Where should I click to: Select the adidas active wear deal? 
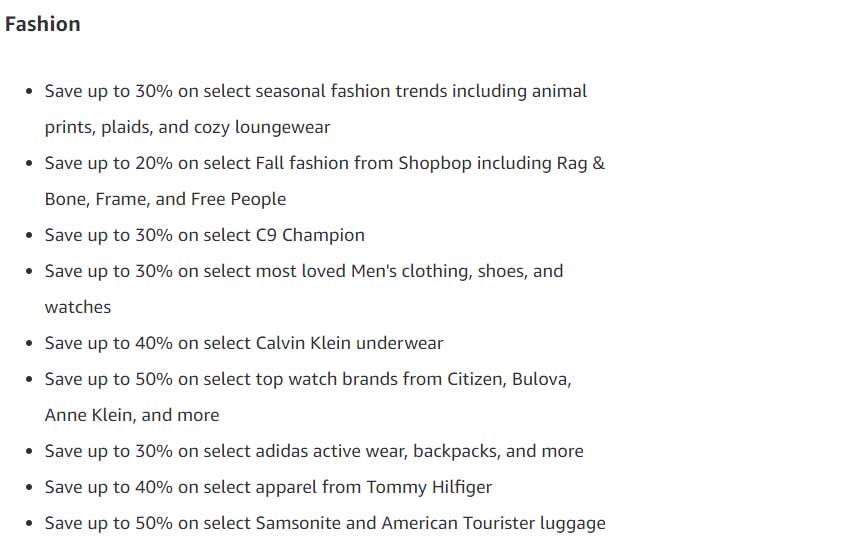(314, 451)
